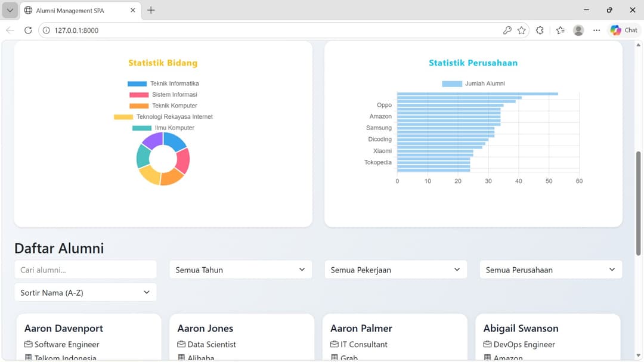The width and height of the screenshot is (644, 362).
Task: Click the browser back arrow
Action: [x=10, y=30]
